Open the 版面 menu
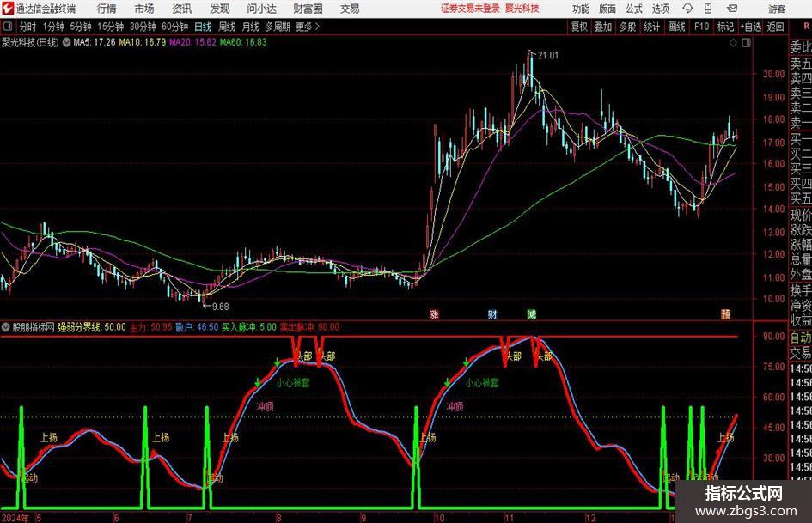 point(607,9)
